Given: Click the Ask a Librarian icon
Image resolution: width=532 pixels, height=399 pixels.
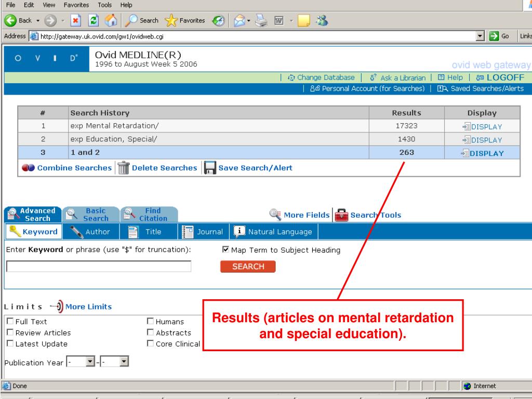Looking at the screenshot, I should 373,78.
